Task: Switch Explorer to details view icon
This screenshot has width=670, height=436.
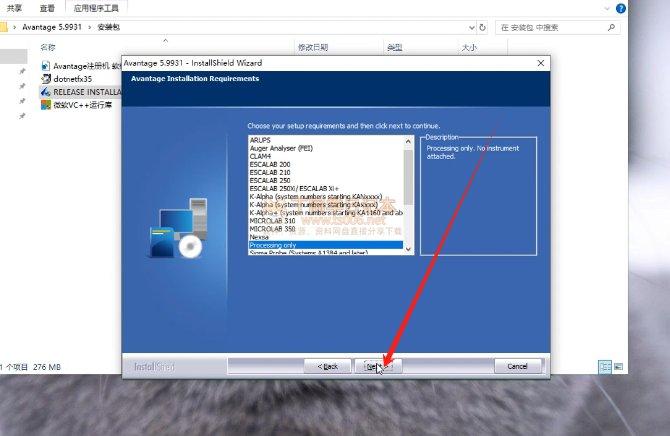Action: click(x=605, y=367)
